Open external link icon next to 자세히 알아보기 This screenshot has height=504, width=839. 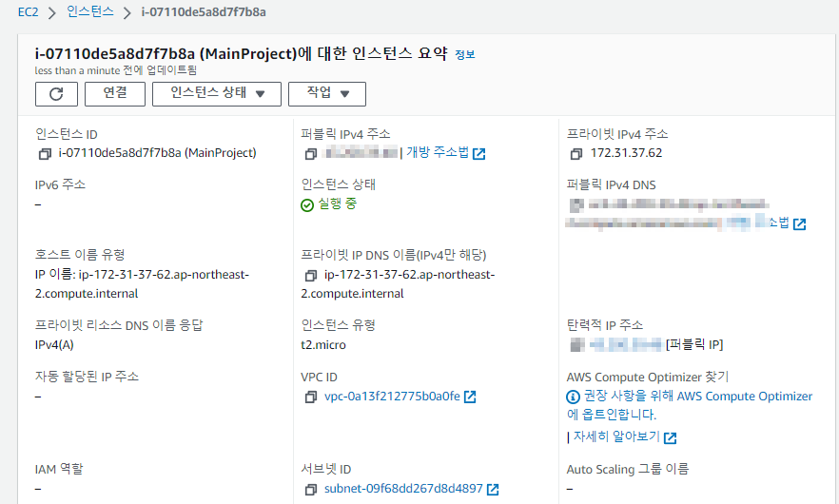point(670,438)
